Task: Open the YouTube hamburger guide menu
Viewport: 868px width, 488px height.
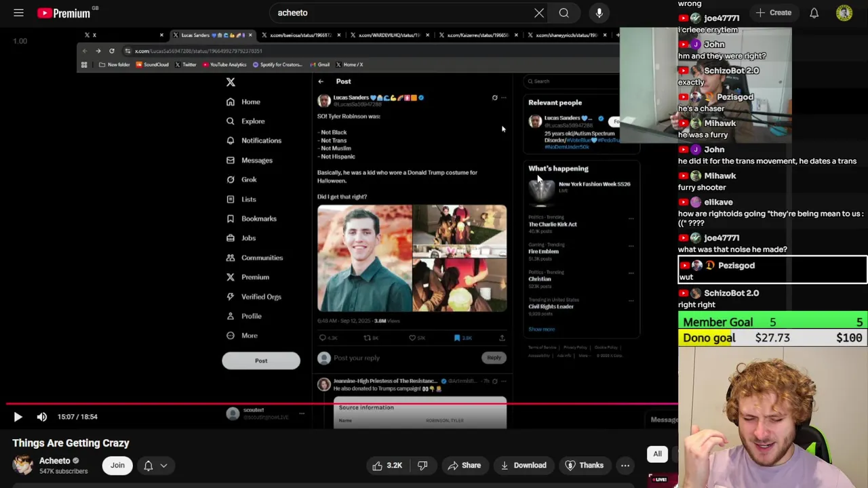Action: [x=18, y=13]
